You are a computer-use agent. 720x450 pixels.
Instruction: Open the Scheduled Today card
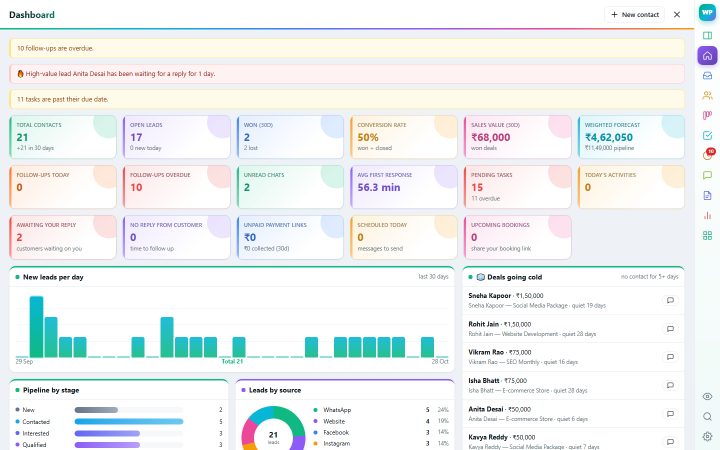point(404,237)
